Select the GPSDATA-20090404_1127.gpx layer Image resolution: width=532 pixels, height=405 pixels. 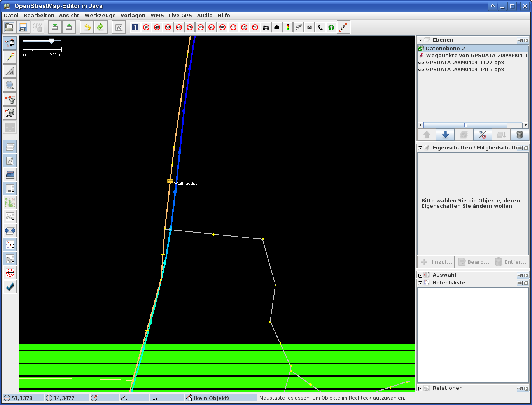tap(465, 63)
